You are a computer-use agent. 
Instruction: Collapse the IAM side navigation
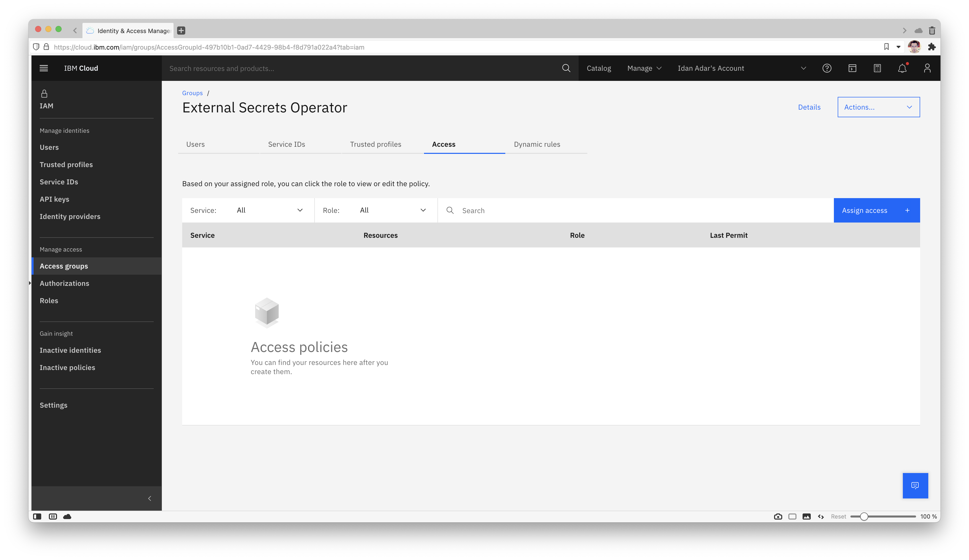[150, 498]
